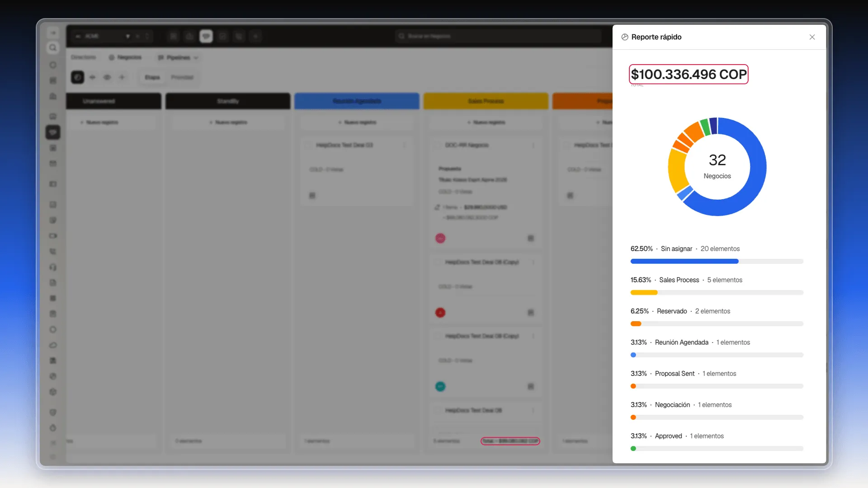Open the Negocios breadcrumb
868x488 pixels.
pos(125,57)
